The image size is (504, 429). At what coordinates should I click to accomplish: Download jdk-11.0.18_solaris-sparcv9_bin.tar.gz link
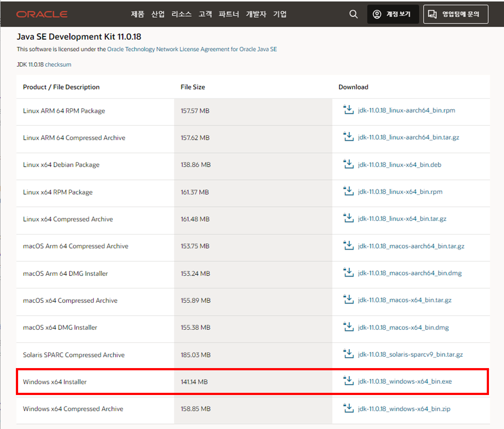pos(410,354)
